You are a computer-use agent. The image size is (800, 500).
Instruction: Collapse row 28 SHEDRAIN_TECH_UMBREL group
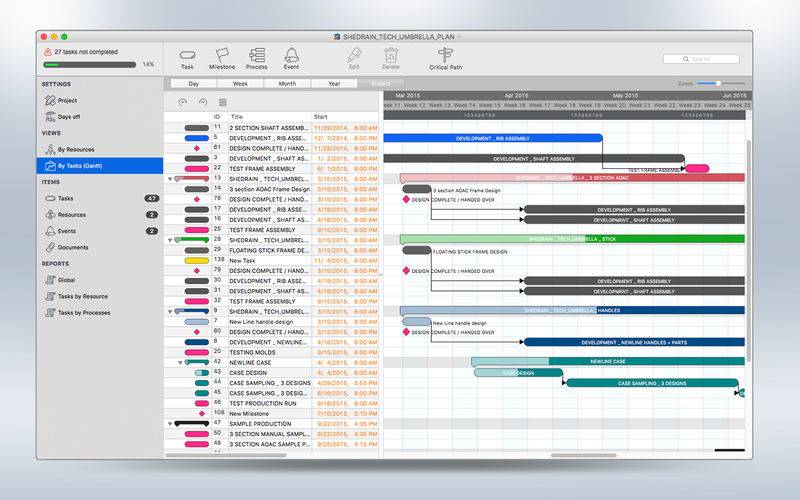click(170, 240)
